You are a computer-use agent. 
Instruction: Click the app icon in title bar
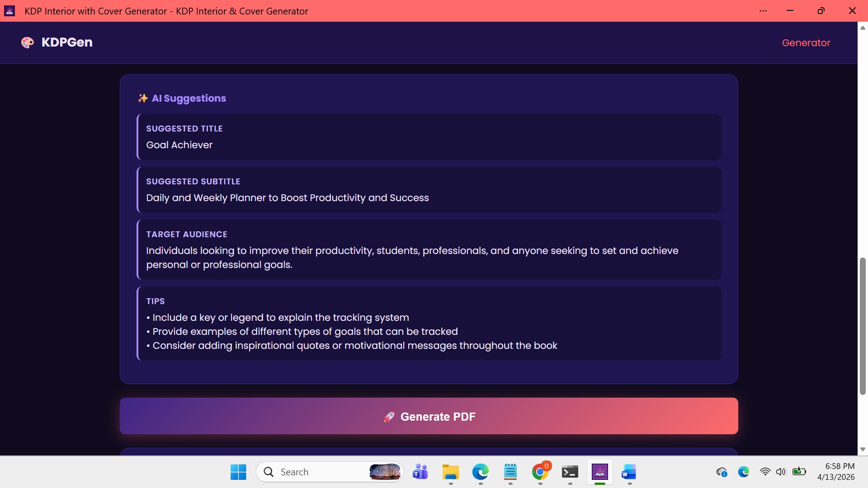(9, 11)
